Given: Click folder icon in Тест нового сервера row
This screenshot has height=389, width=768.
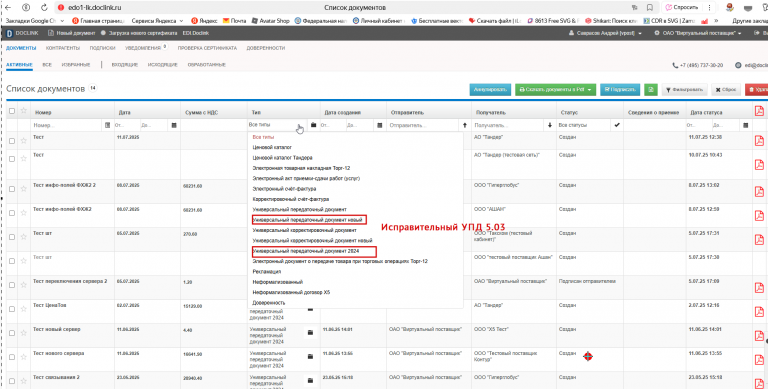Looking at the screenshot, I should 310,357.
